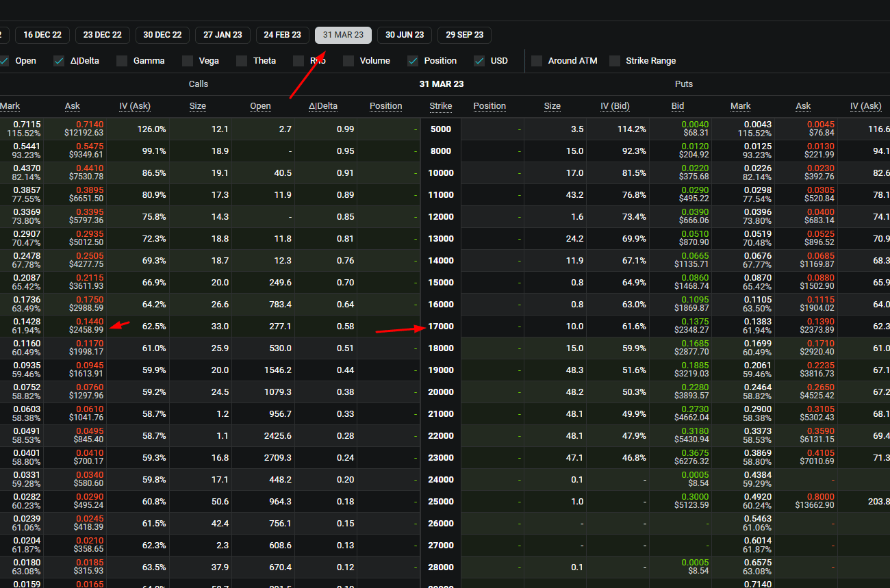Uncheck the USD checkbox
Image resolution: width=890 pixels, height=588 pixels.
[x=479, y=61]
